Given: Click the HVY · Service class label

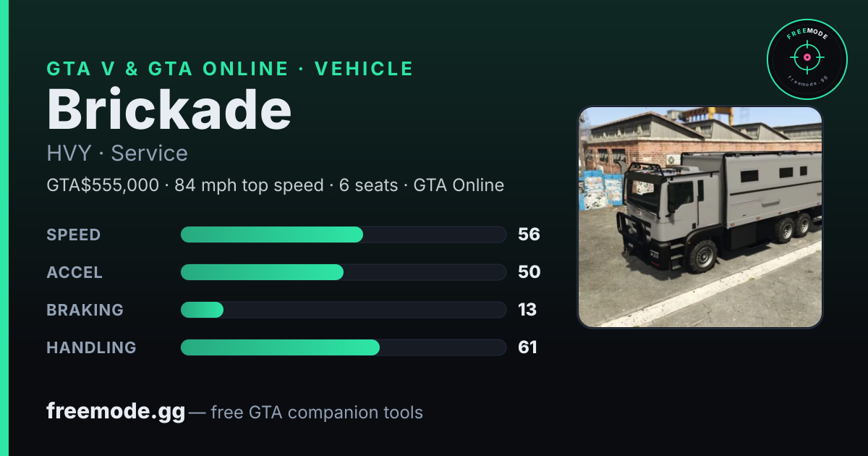Looking at the screenshot, I should (117, 153).
